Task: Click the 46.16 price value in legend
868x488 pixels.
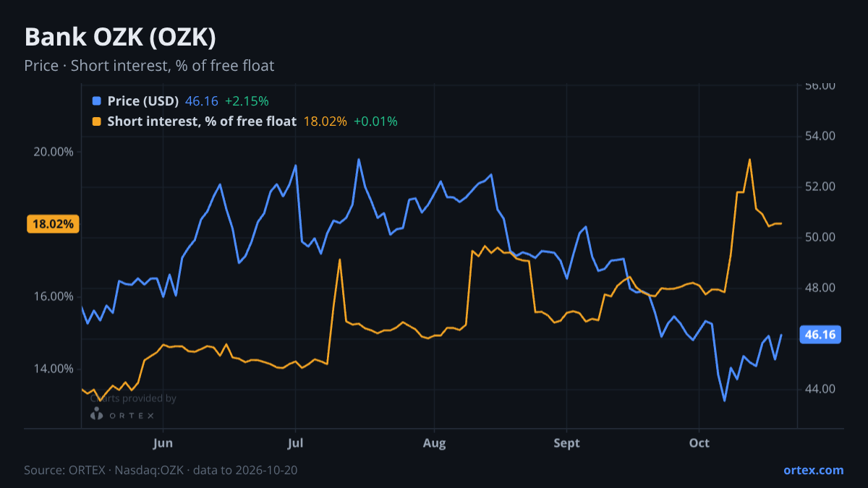Action: (x=202, y=101)
